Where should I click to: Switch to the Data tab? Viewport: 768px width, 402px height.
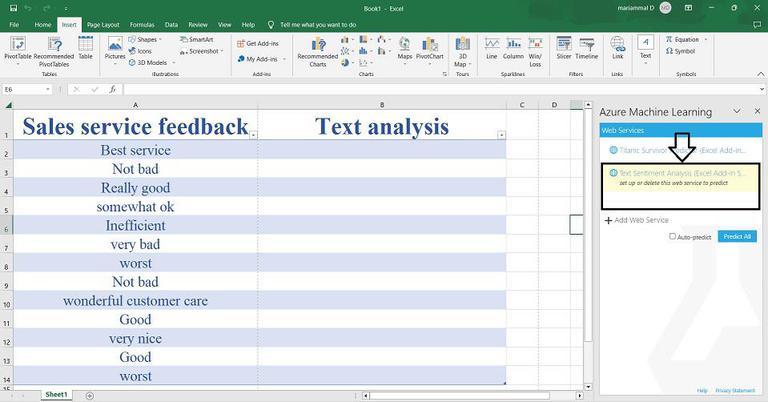[171, 24]
